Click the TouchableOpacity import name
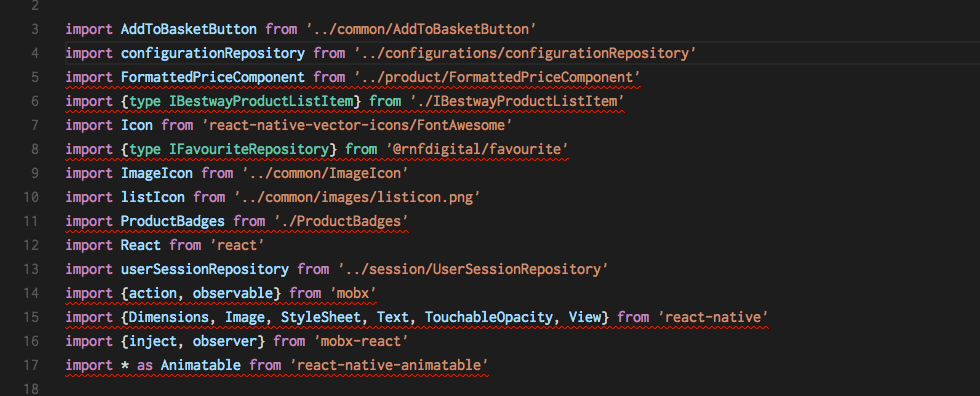Image resolution: width=980 pixels, height=396 pixels. tap(489, 317)
